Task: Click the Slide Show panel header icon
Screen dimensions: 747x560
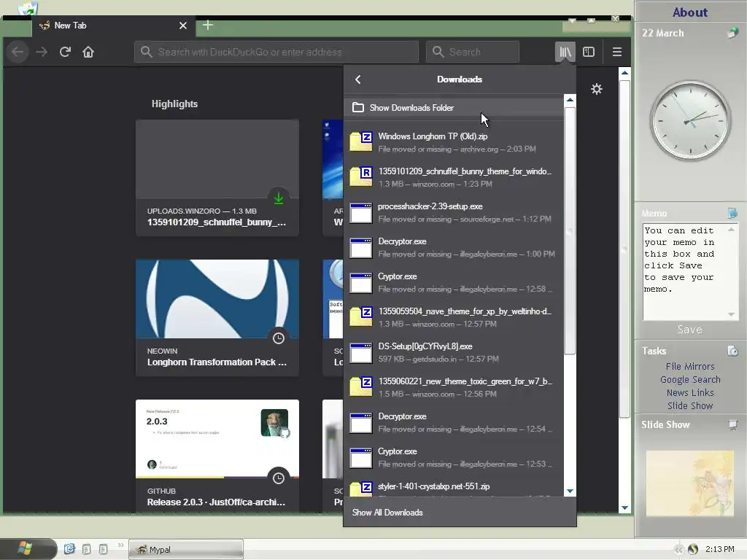Action: point(733,424)
